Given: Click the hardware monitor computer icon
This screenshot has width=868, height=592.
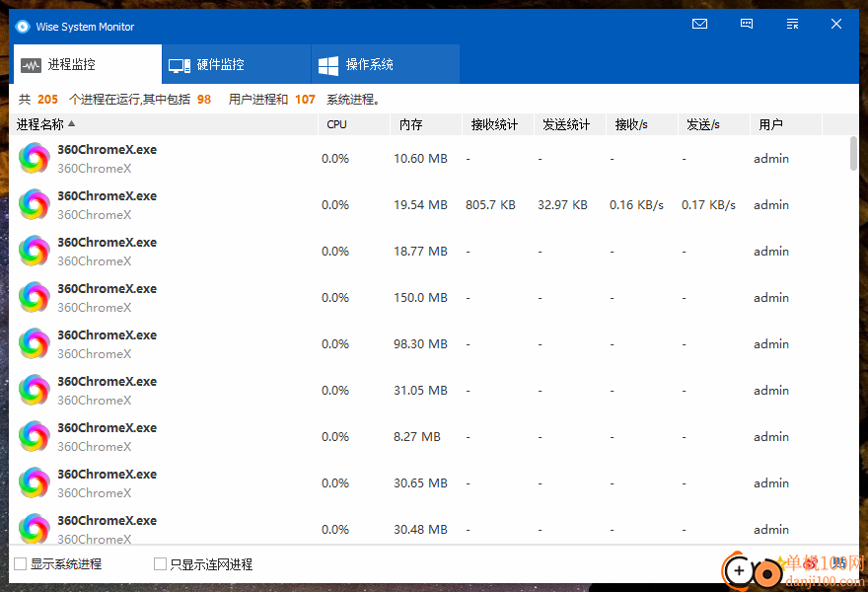Looking at the screenshot, I should pyautogui.click(x=180, y=66).
